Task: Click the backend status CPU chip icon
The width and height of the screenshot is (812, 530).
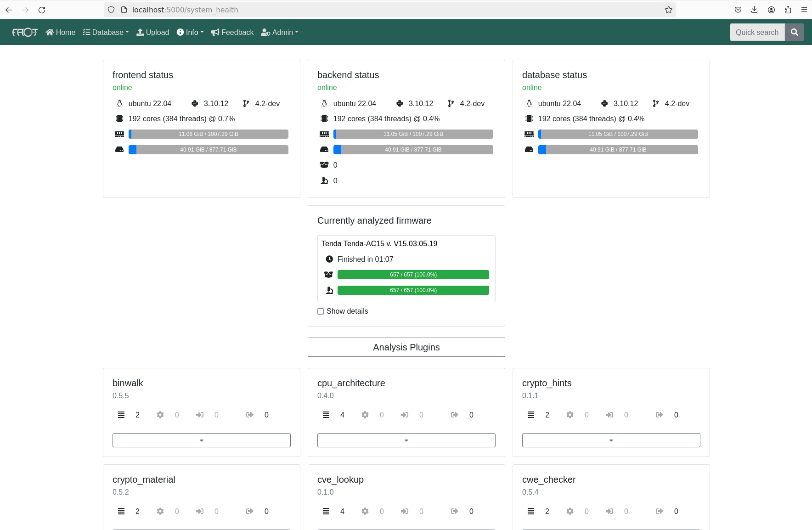Action: [324, 118]
